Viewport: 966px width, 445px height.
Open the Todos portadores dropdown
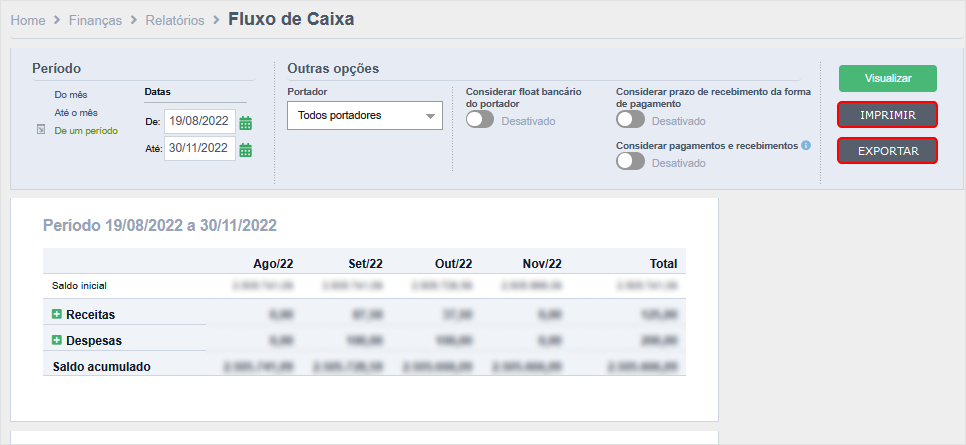pos(365,115)
